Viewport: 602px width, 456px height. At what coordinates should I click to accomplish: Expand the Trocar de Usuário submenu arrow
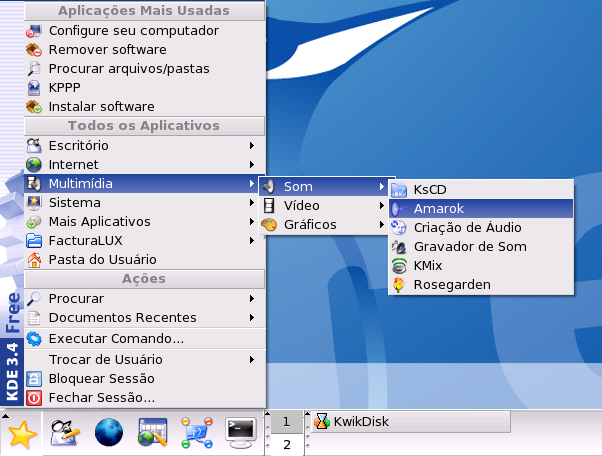pos(252,360)
